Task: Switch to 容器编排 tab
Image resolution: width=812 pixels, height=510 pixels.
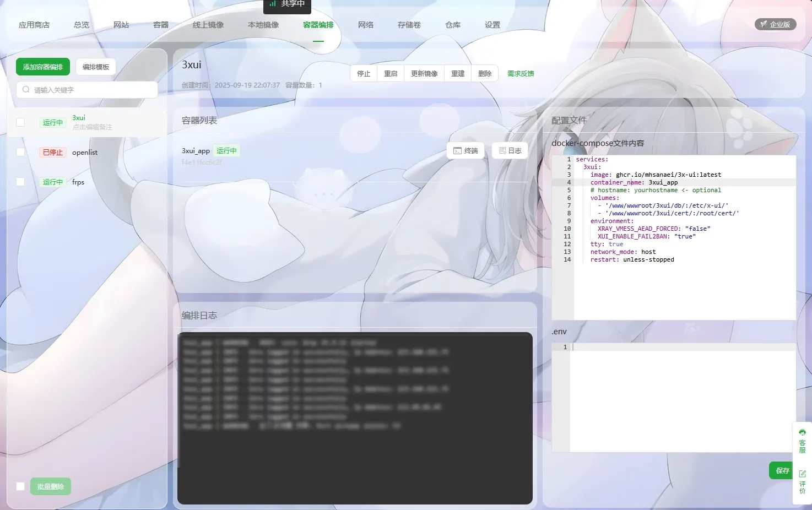Action: point(318,25)
